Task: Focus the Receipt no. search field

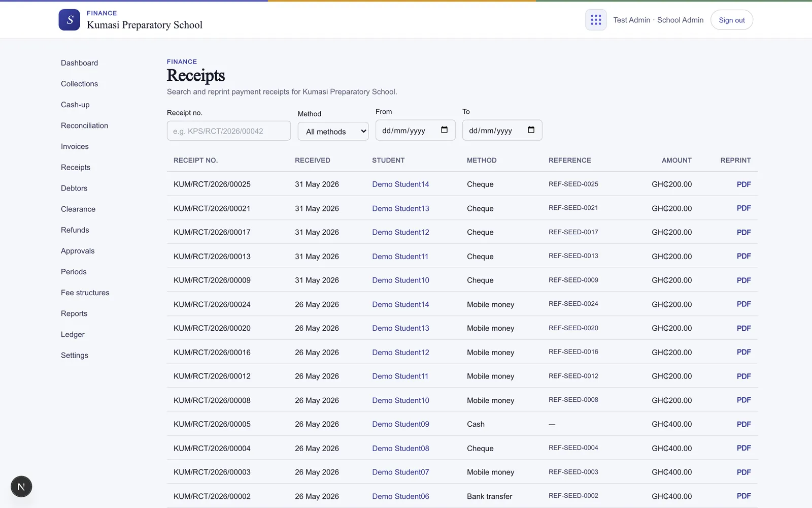Action: (x=229, y=131)
